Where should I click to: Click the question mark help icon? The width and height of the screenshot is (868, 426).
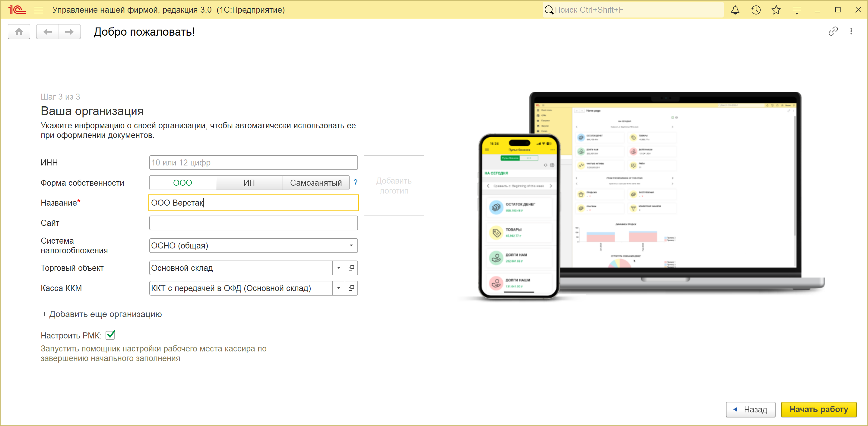coord(355,182)
